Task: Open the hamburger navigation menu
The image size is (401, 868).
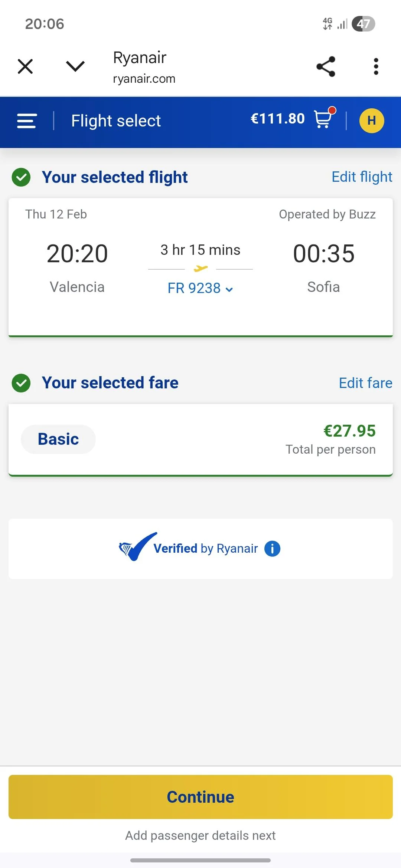Action: coord(27,121)
